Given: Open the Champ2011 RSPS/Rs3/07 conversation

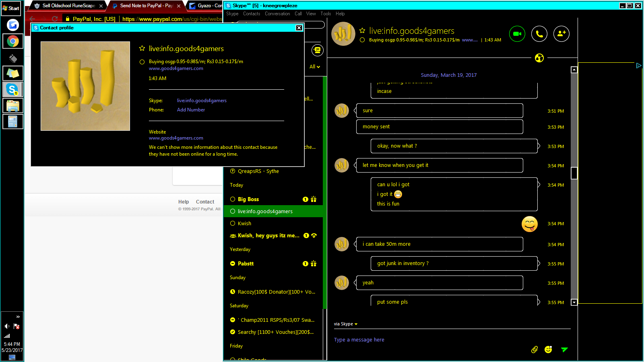Looking at the screenshot, I should coord(274,320).
